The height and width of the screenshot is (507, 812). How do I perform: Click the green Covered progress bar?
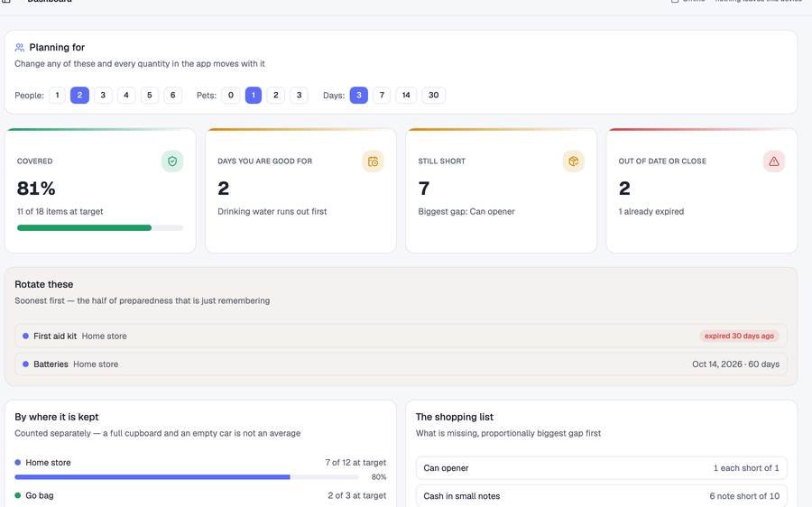tap(100, 228)
